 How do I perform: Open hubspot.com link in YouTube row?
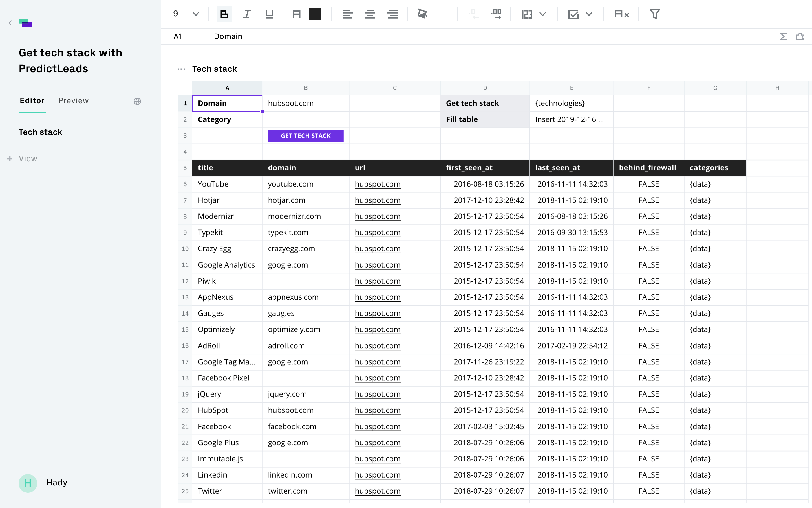click(x=378, y=184)
